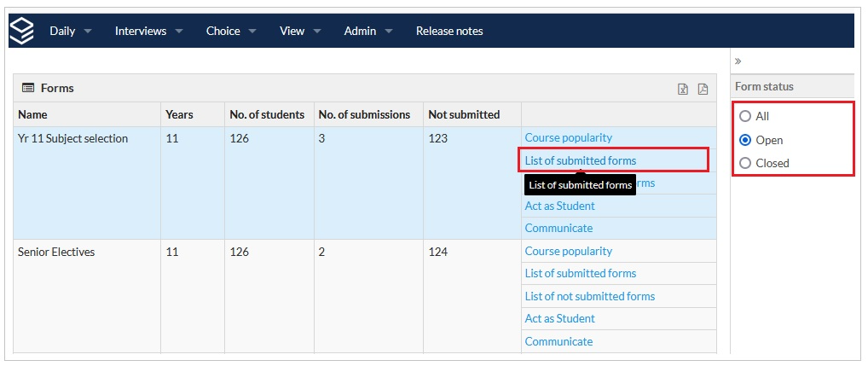
Task: Go to Release notes
Action: (449, 31)
